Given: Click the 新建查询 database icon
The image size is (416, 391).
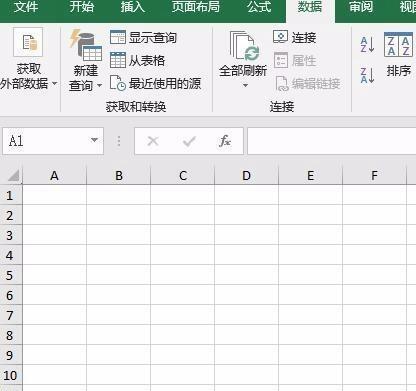Looking at the screenshot, I should click(86, 45).
